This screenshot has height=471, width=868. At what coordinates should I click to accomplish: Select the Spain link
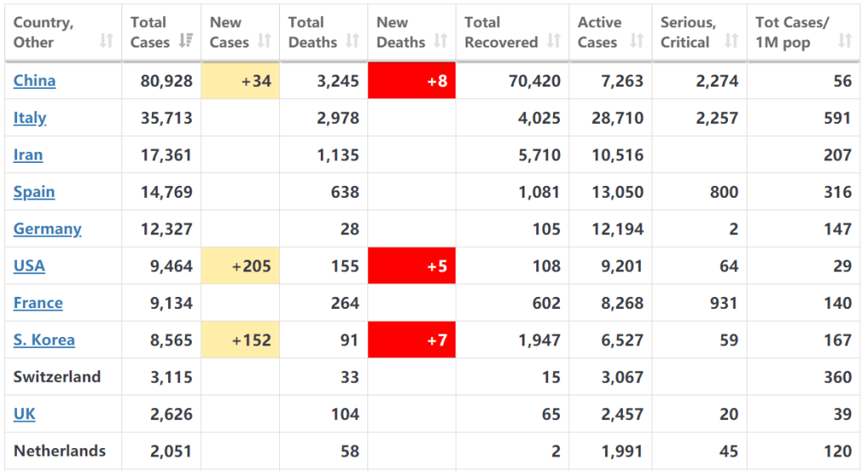click(34, 192)
